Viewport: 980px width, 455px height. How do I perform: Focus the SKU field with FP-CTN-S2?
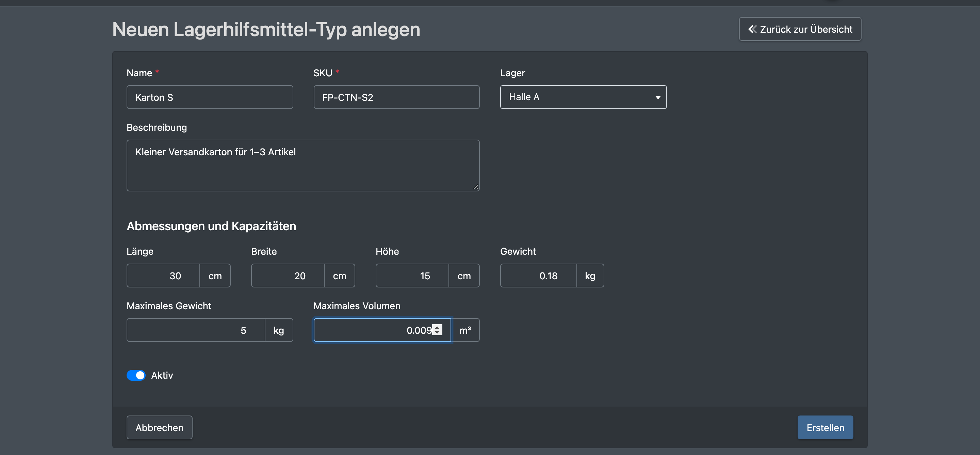click(396, 97)
